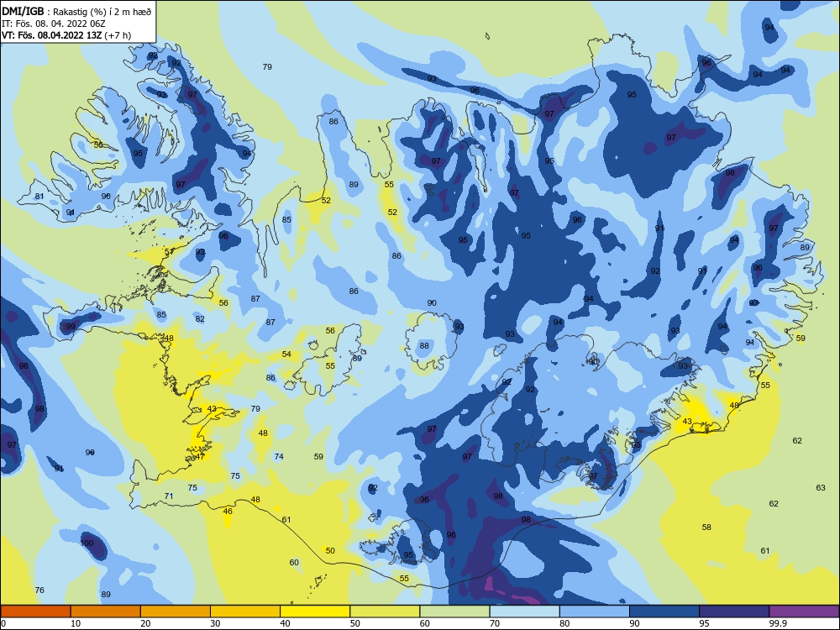Image resolution: width=840 pixels, height=630 pixels.
Task: Click the humidity value '74' on the map
Action: (x=279, y=456)
